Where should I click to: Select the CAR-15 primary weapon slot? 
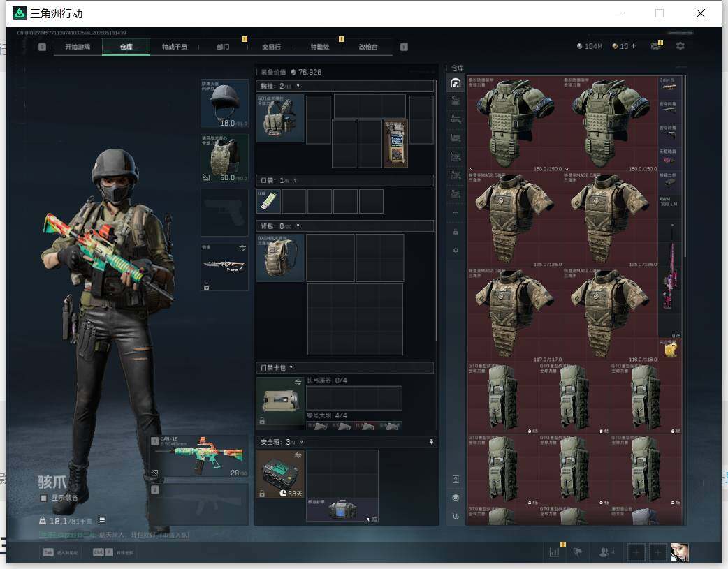pos(198,456)
